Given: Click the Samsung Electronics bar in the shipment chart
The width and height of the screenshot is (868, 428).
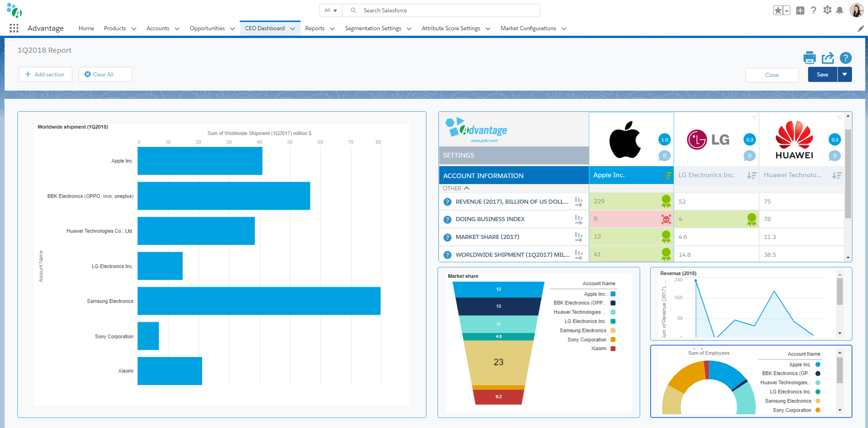Looking at the screenshot, I should [259, 301].
